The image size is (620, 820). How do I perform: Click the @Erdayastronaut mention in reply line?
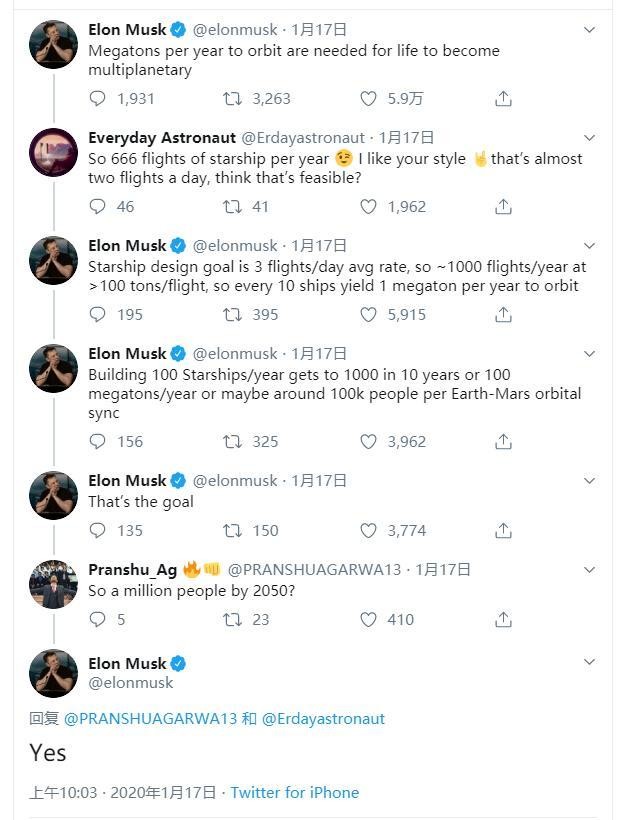coord(323,718)
